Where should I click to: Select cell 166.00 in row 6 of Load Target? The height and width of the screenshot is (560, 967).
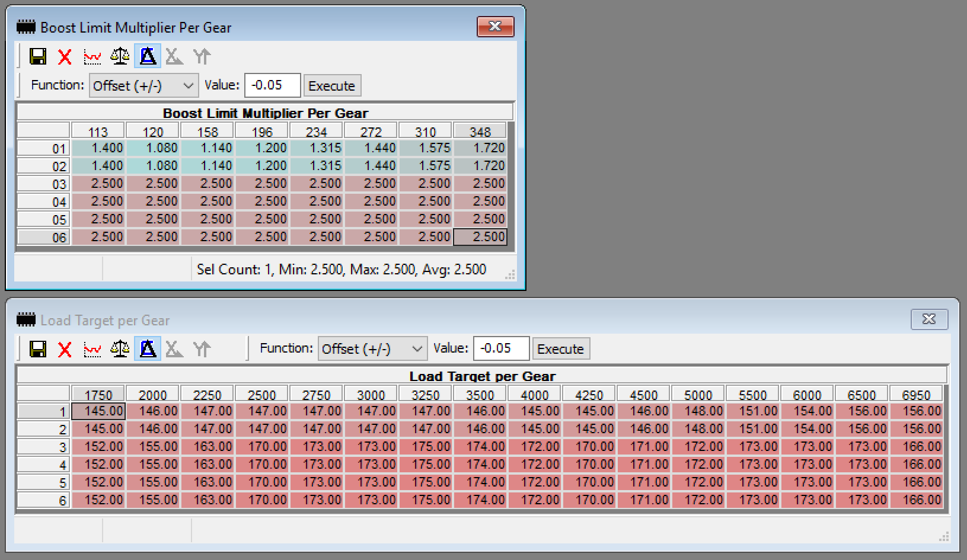point(917,500)
